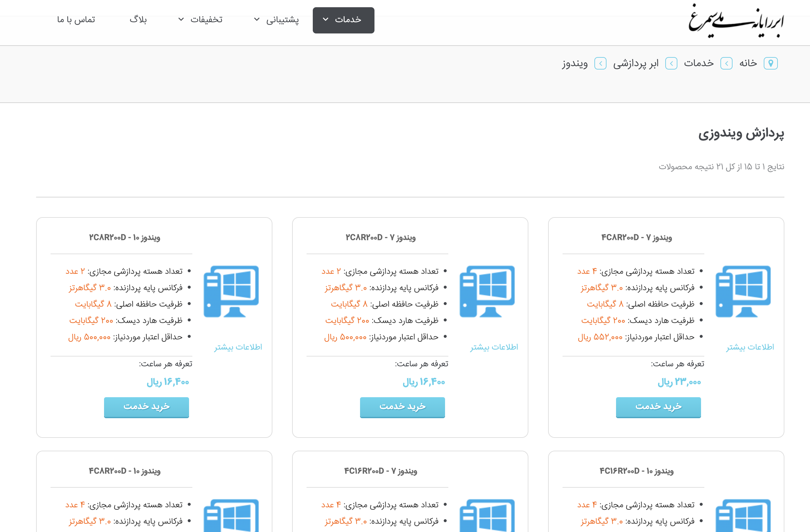
Task: Click title ویندوز 7 - 2C8R200D
Action: (x=381, y=237)
